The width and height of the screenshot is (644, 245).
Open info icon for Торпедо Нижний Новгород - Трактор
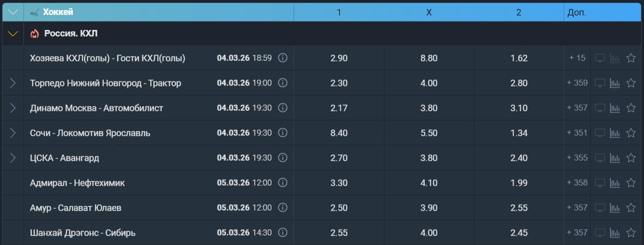point(283,83)
